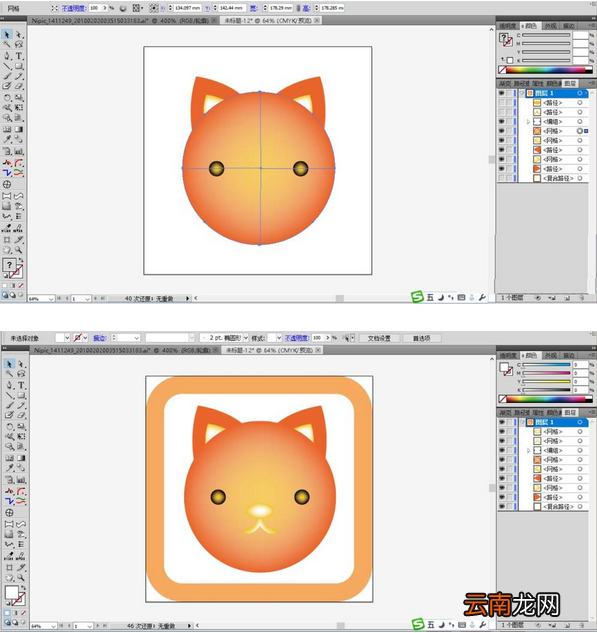
Task: Open the 样式 style dropdown in lower window
Action: pos(279,337)
